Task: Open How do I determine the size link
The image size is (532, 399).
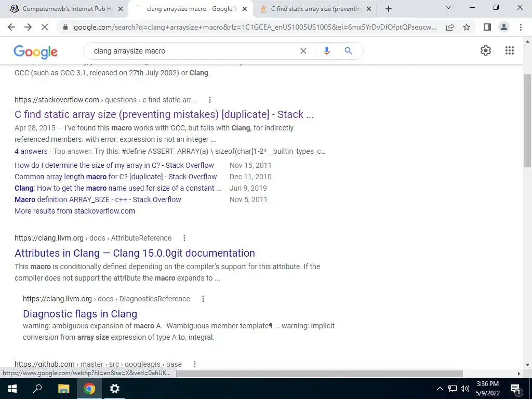Action: pos(114,165)
